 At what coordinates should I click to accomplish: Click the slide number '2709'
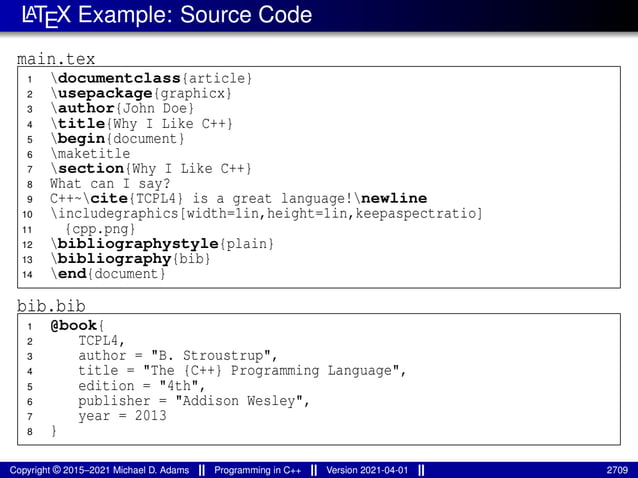[617, 470]
